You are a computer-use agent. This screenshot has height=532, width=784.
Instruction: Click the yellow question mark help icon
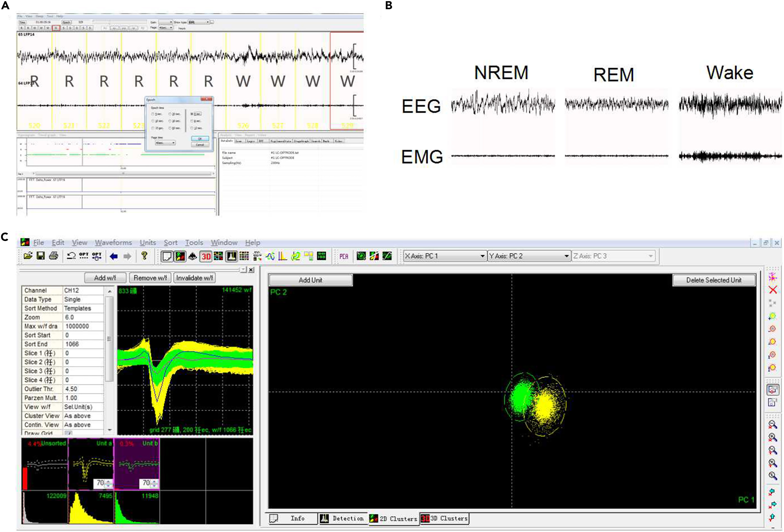[x=144, y=256]
